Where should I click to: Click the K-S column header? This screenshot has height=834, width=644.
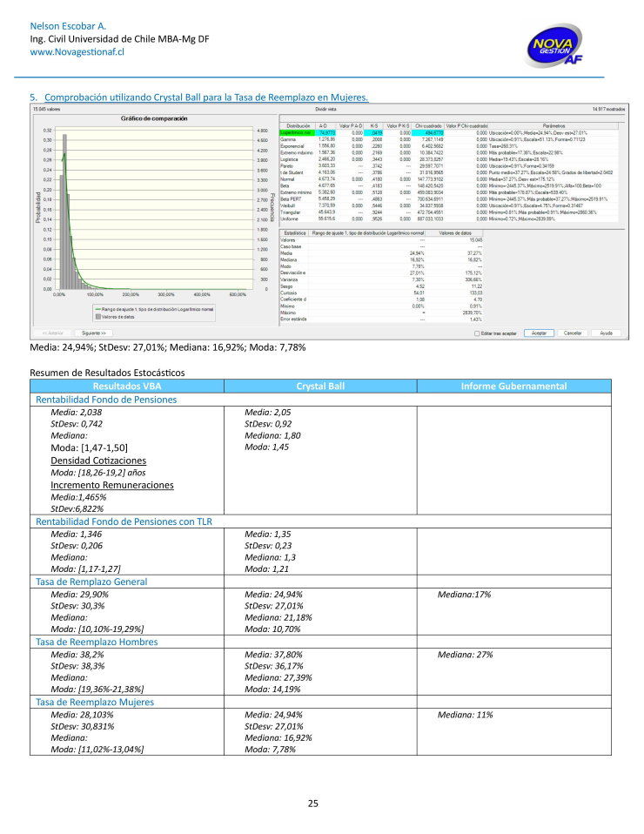point(375,126)
